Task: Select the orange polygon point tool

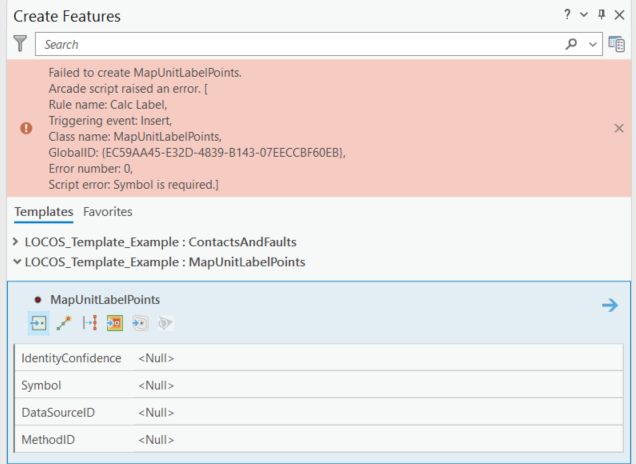Action: [x=115, y=323]
